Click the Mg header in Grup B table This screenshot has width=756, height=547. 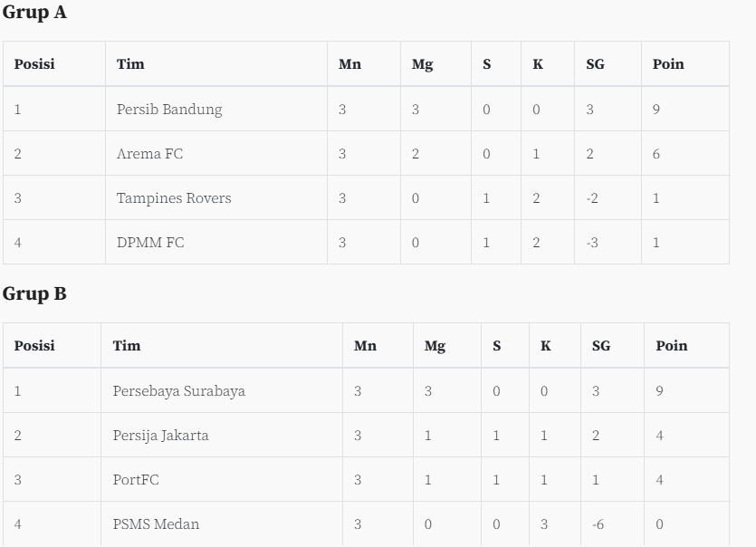point(435,346)
